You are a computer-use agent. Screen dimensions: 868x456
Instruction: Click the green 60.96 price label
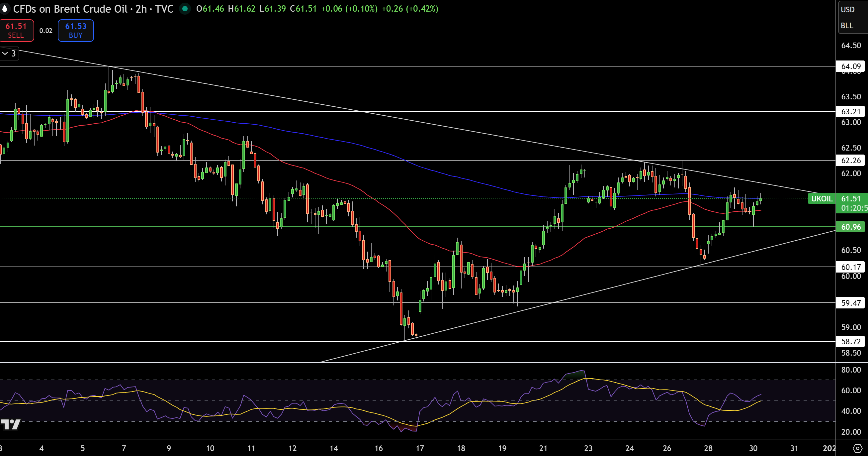pos(851,227)
